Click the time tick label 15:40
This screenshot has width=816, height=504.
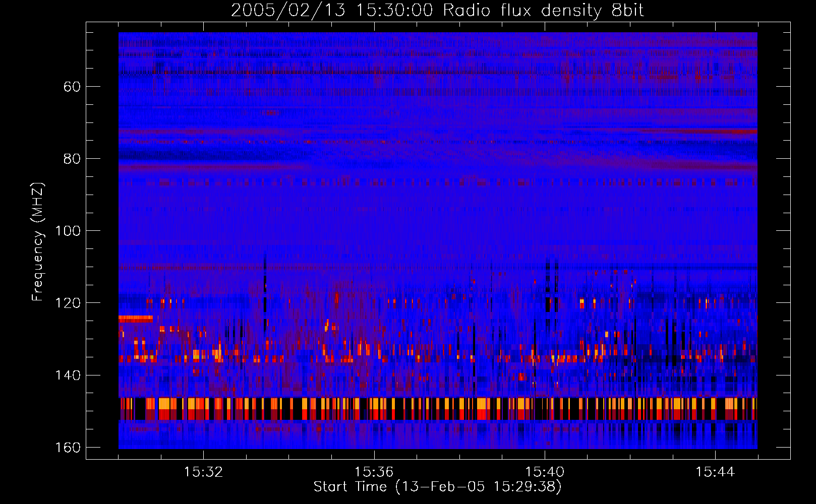[545, 472]
